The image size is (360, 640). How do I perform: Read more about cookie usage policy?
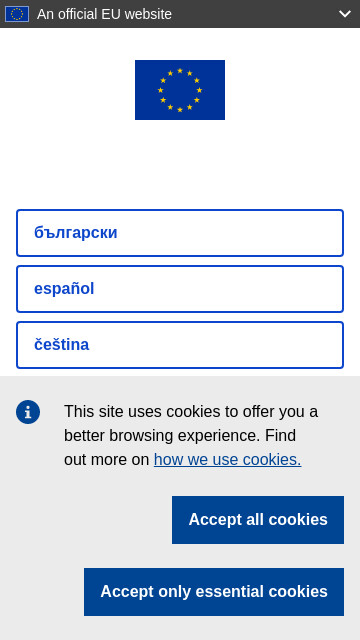227,460
